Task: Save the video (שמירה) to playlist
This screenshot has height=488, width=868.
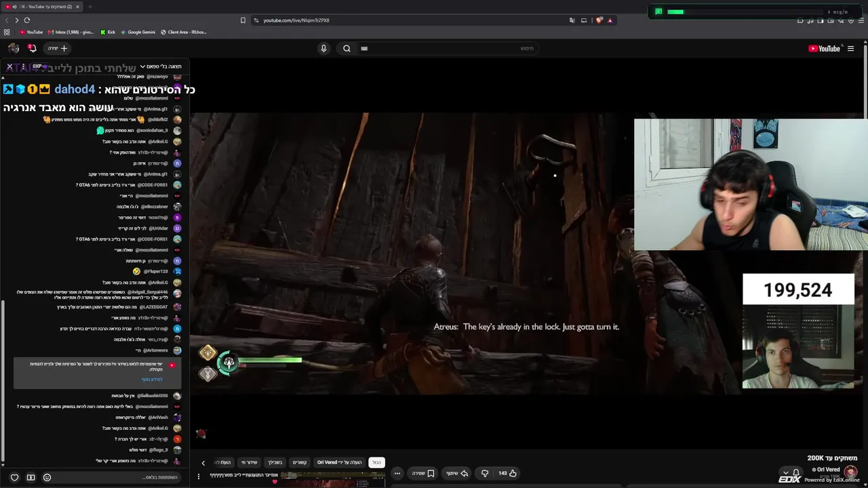Action: (x=422, y=473)
